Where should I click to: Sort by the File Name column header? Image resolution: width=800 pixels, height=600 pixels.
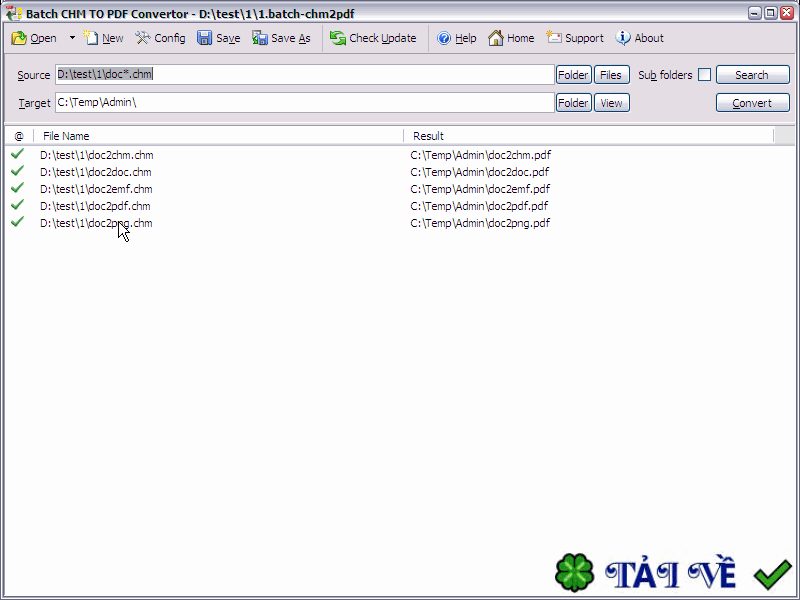pos(218,136)
